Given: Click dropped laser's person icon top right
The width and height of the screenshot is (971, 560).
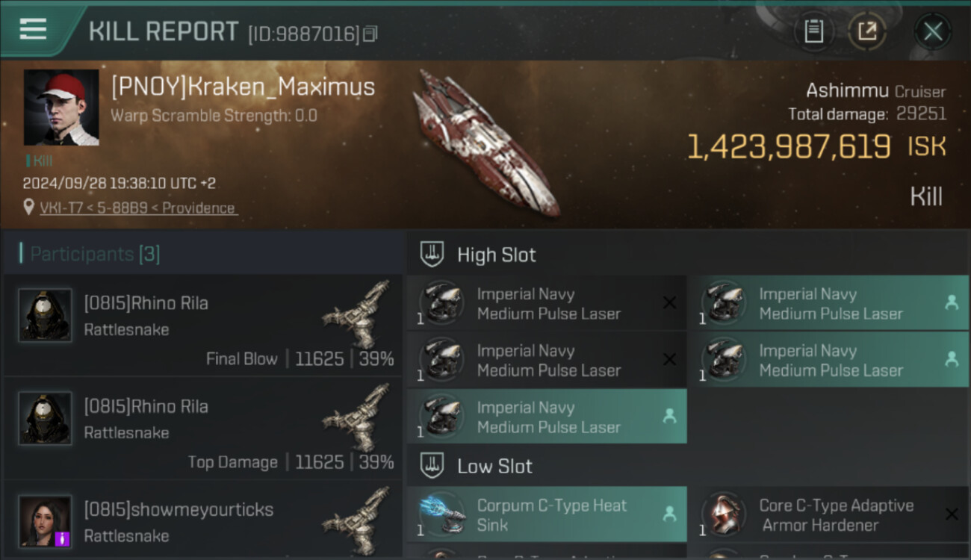Looking at the screenshot, I should [x=952, y=302].
